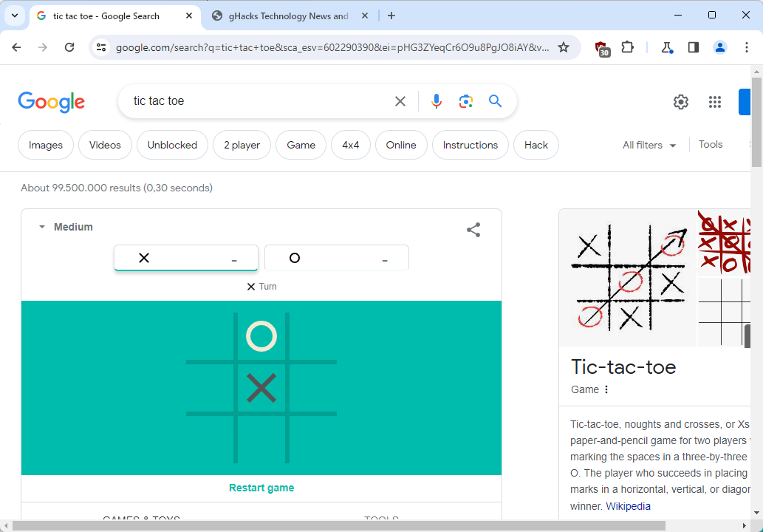Open the Chrome three-dot menu
This screenshot has height=532, width=763.
coord(747,47)
